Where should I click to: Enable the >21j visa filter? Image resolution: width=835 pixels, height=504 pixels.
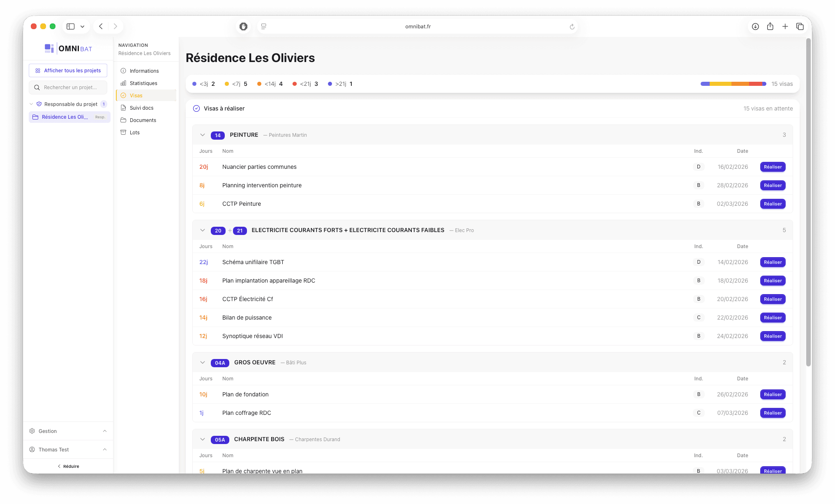pos(340,84)
